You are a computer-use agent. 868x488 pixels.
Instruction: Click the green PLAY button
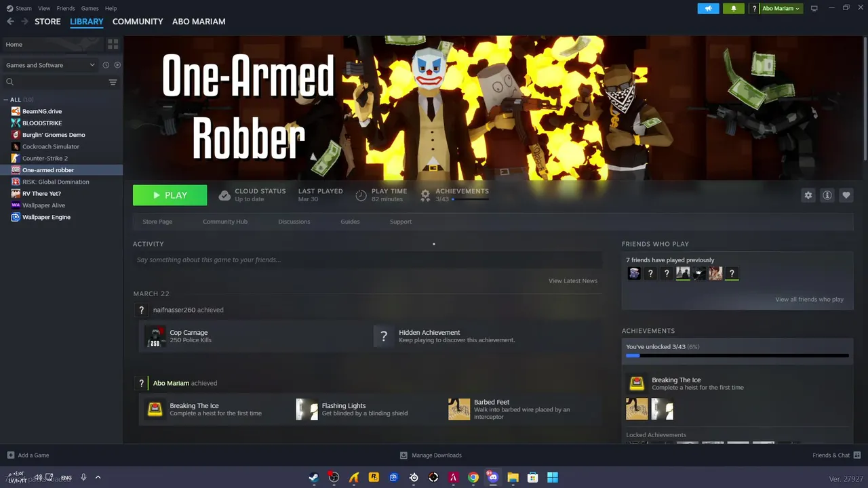click(170, 195)
